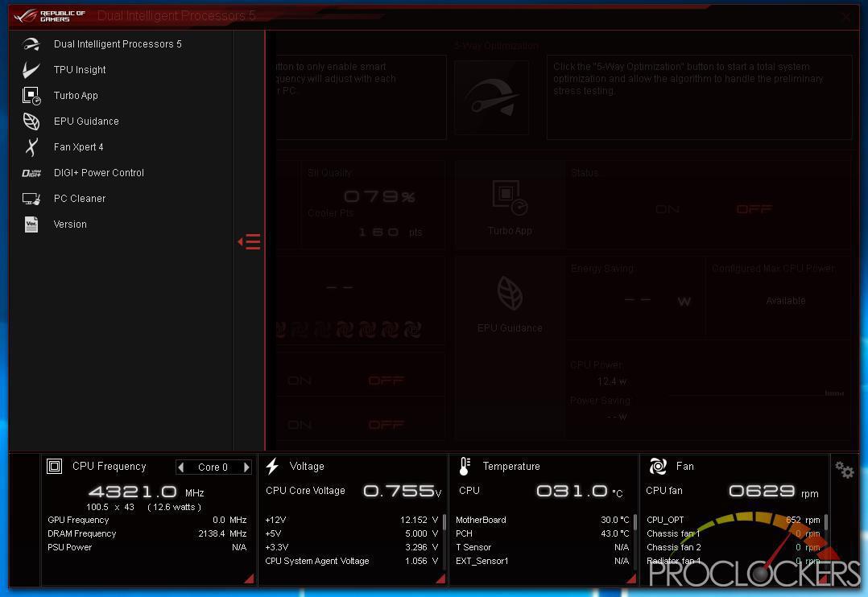Screen dimensions: 868x597
Task: Select Turbo App in the side menu
Action: point(76,96)
